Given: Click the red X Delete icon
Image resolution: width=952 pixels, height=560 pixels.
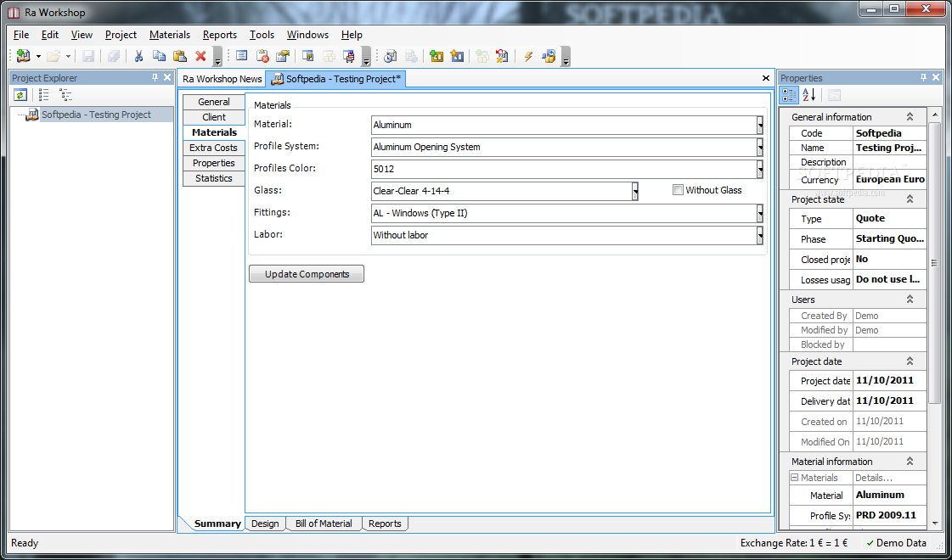Looking at the screenshot, I should pyautogui.click(x=200, y=57).
